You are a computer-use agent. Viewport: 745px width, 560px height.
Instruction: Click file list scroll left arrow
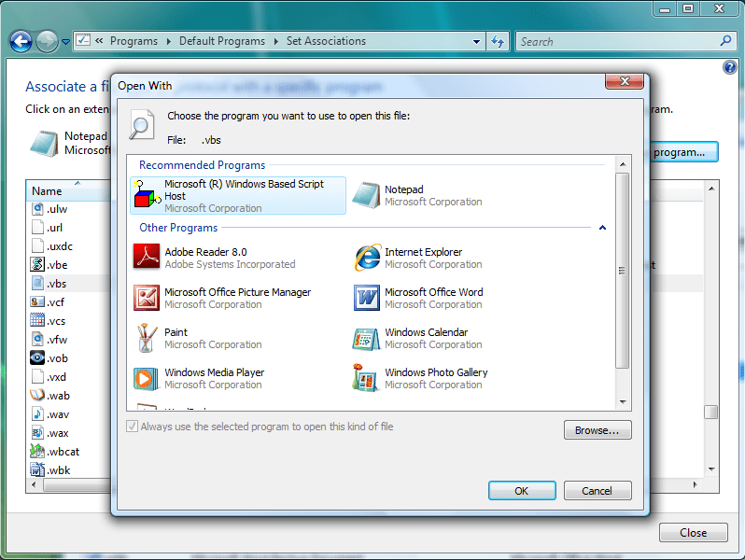(x=34, y=485)
